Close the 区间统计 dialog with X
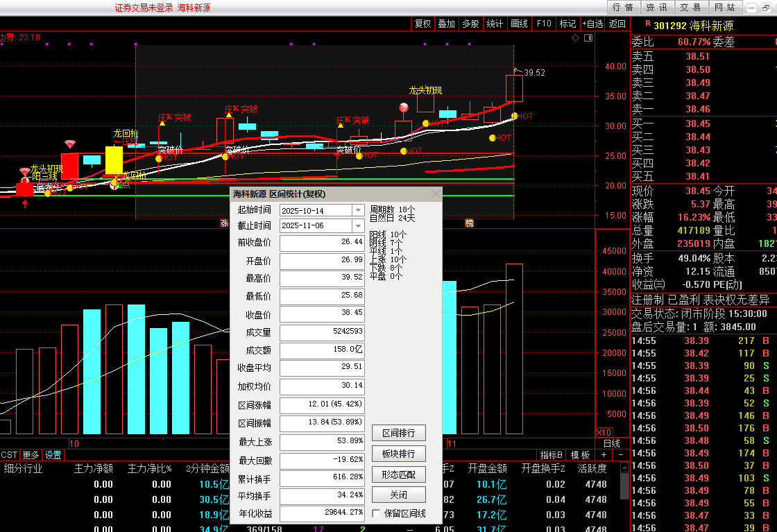Screen dimensions: 777x532 pos(436,194)
